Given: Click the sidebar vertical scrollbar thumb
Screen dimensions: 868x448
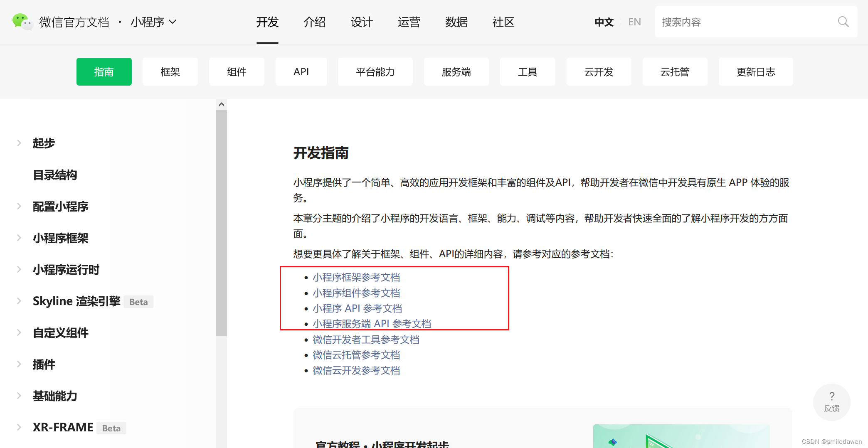Looking at the screenshot, I should click(222, 223).
